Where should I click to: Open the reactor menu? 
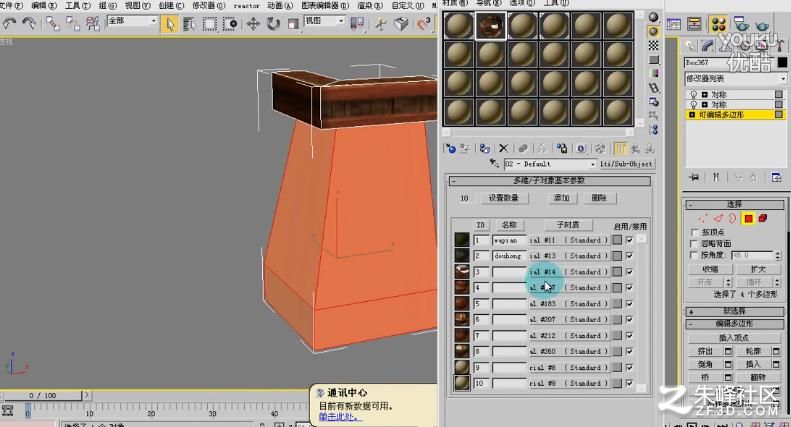[x=246, y=6]
